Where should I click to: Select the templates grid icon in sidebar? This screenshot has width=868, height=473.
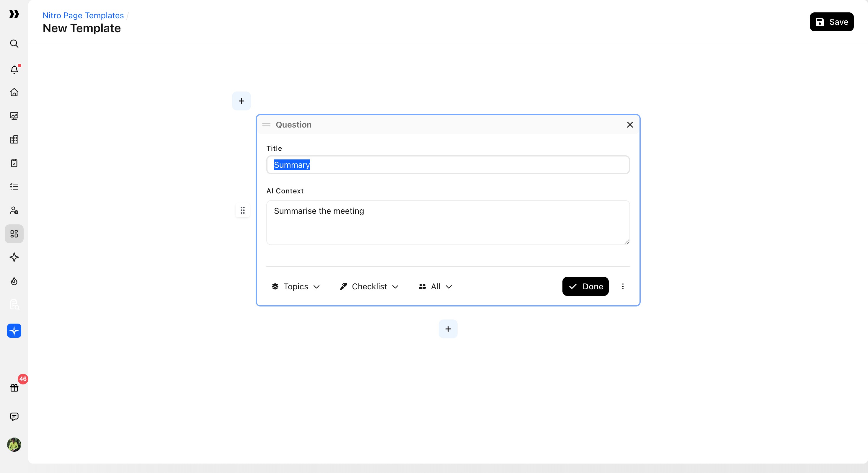coord(14,234)
